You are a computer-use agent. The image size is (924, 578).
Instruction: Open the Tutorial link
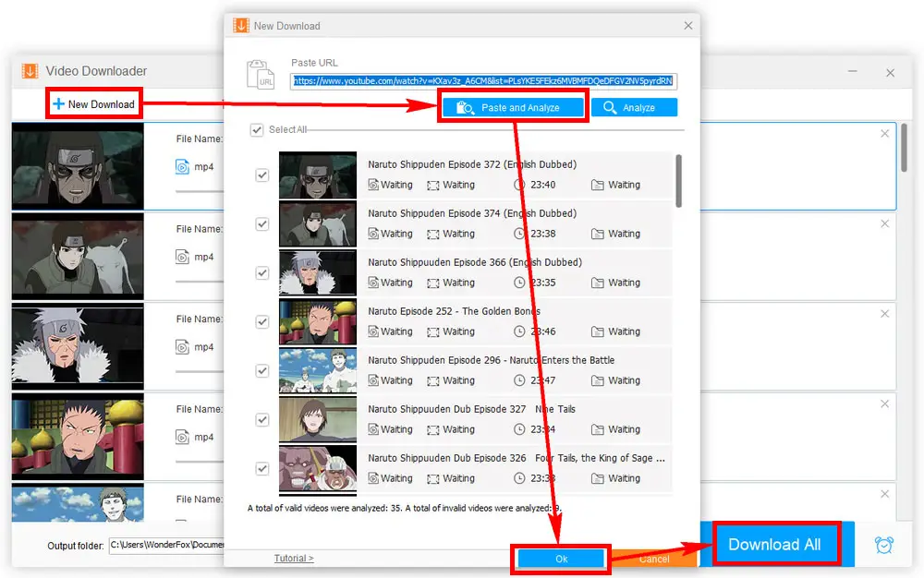(294, 558)
